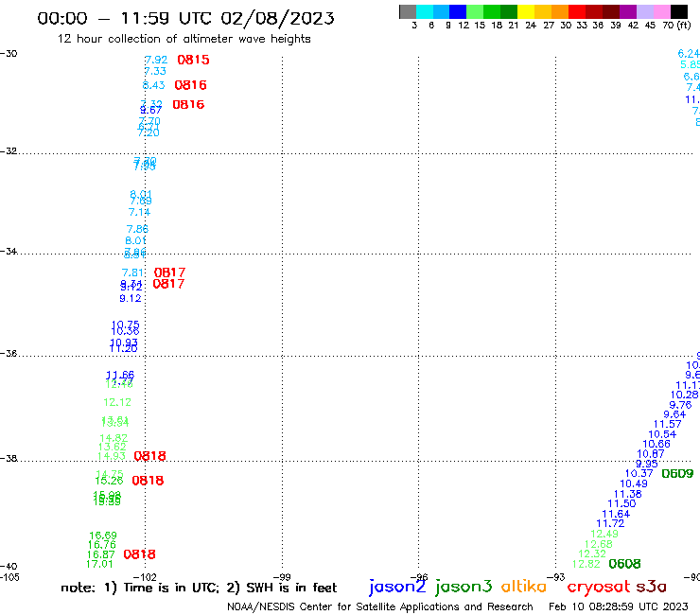Select the pink color scale swatch
The height and width of the screenshot is (615, 700).
pos(661,11)
